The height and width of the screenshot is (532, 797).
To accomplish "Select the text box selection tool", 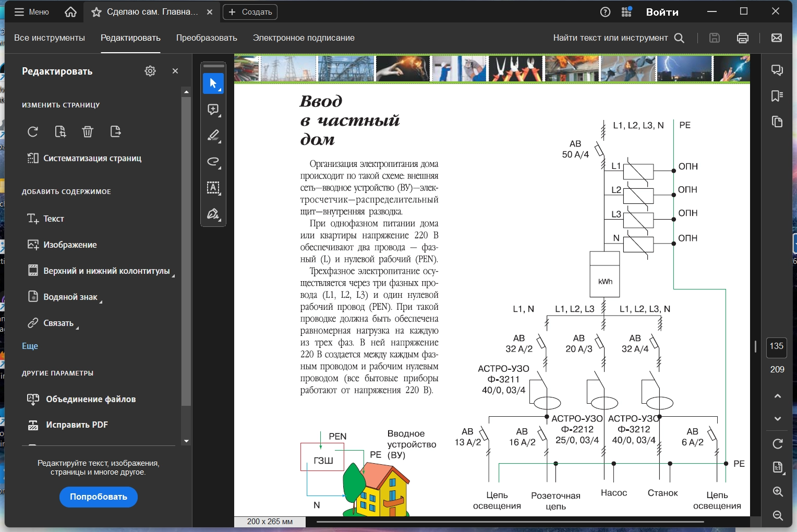I will (x=213, y=188).
